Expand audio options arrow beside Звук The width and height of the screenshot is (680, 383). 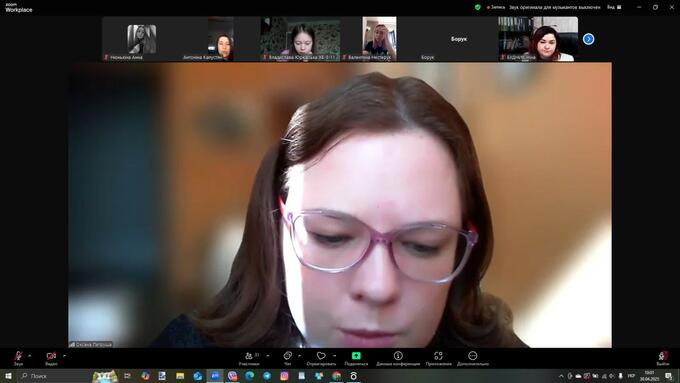pos(29,356)
